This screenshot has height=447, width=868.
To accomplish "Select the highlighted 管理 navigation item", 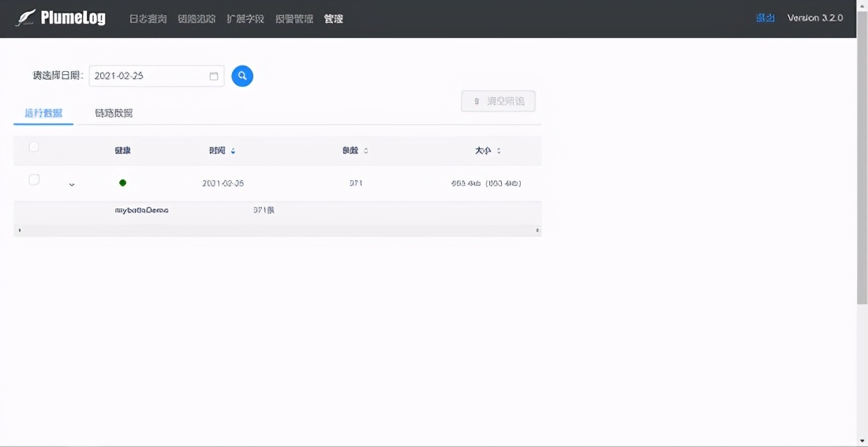I will pyautogui.click(x=333, y=19).
